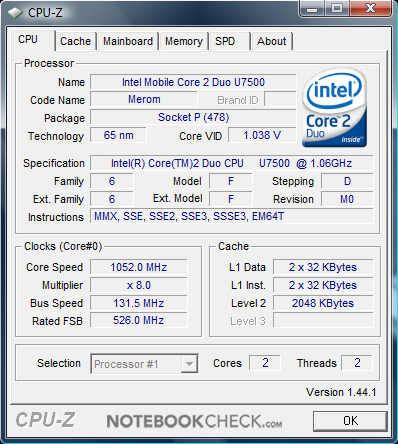Screen dimensions: 398x444
Task: Select the Core Speed 1052.0 MHz value
Action: (139, 267)
